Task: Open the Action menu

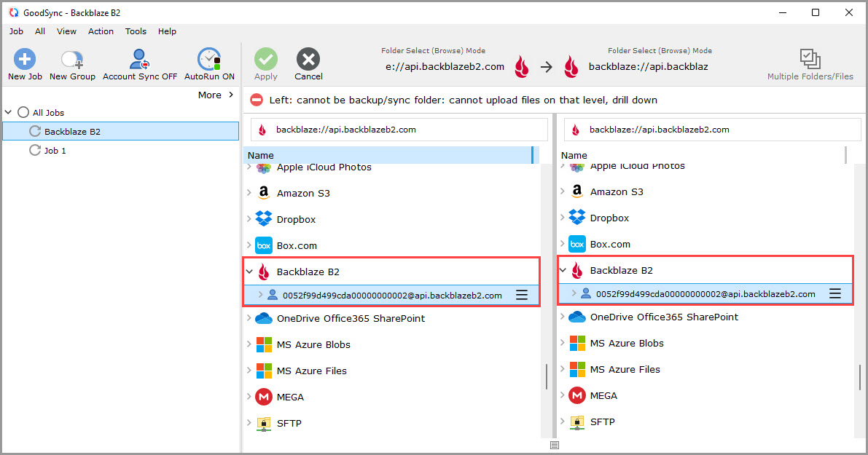Action: [x=101, y=31]
